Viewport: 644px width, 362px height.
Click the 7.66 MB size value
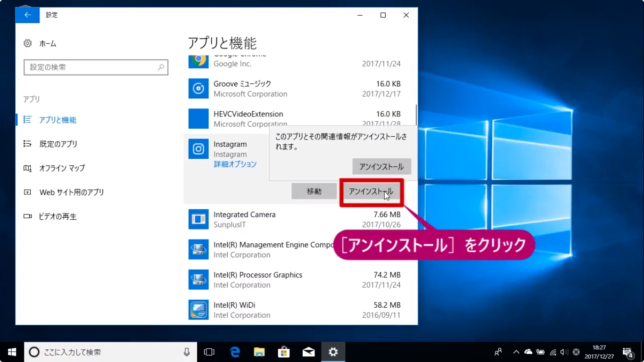[x=387, y=214]
